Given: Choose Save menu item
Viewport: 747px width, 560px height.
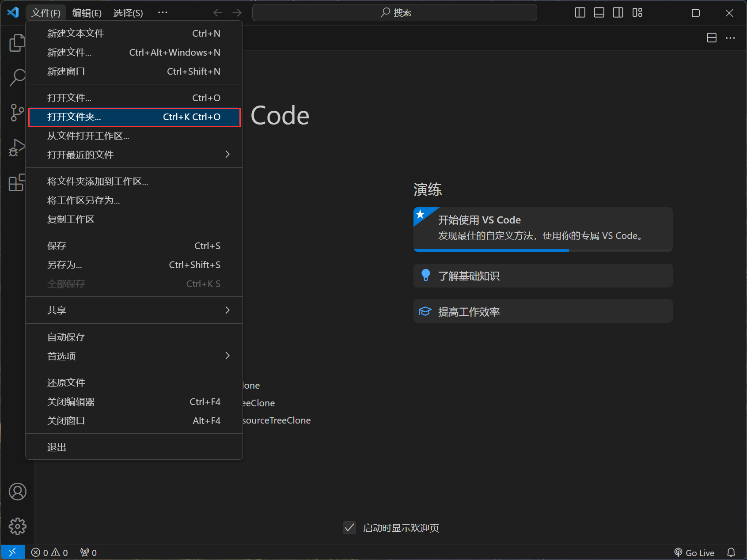Looking at the screenshot, I should tap(134, 246).
